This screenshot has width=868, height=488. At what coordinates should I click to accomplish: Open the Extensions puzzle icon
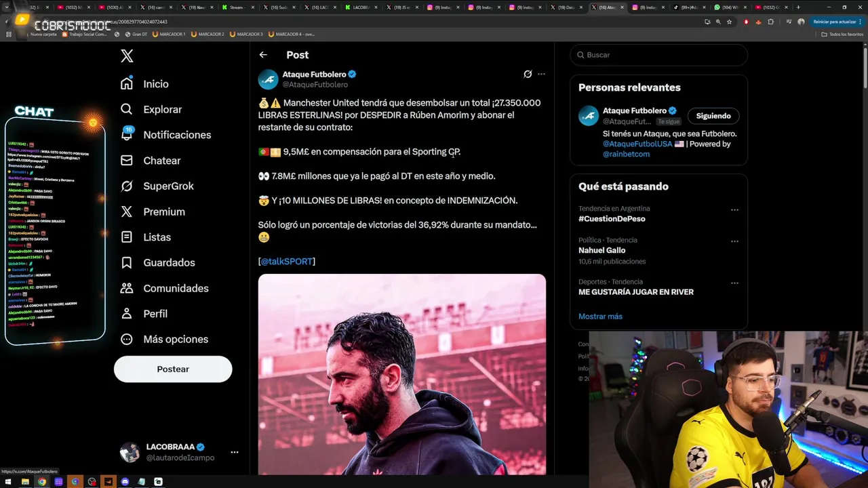click(770, 22)
